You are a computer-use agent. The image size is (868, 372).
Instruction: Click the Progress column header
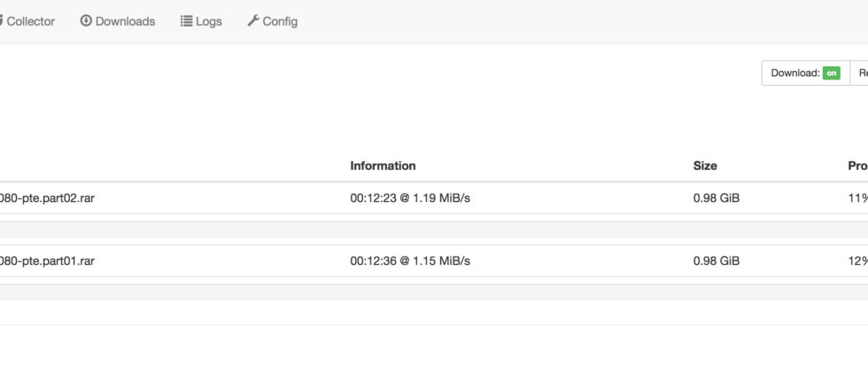856,166
